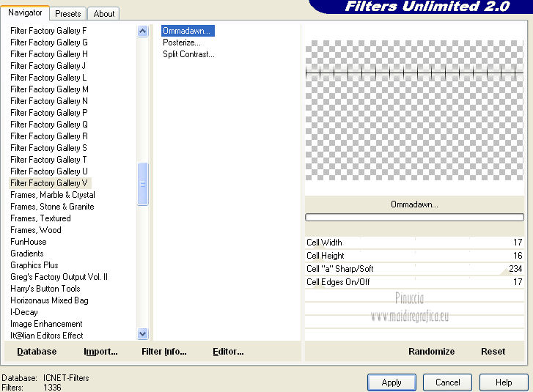Select the Image Enhancement category
Viewport: 533px width, 392px height.
(x=46, y=324)
